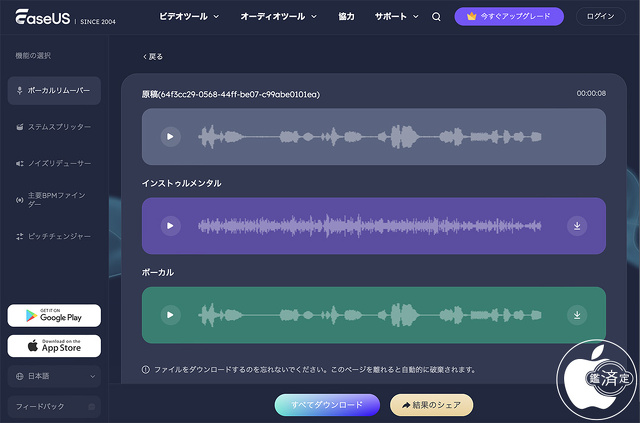Open the App Store badge
Screen dimensions: 640x423
[54, 346]
